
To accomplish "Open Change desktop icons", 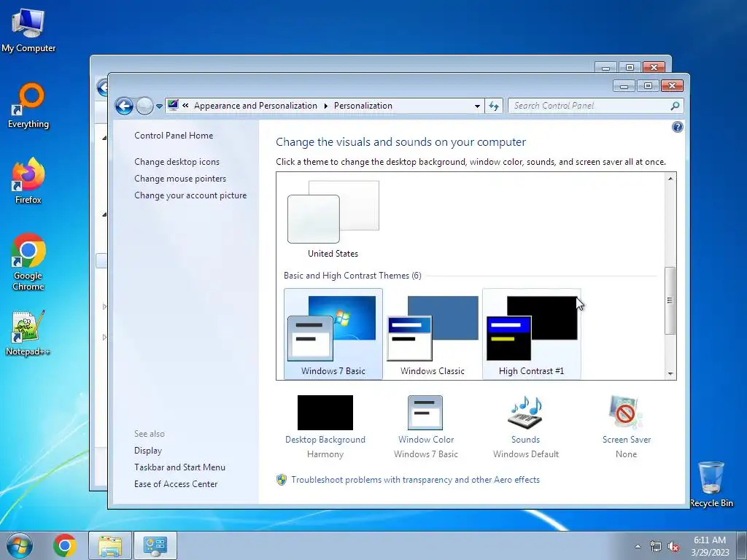I will click(x=177, y=162).
